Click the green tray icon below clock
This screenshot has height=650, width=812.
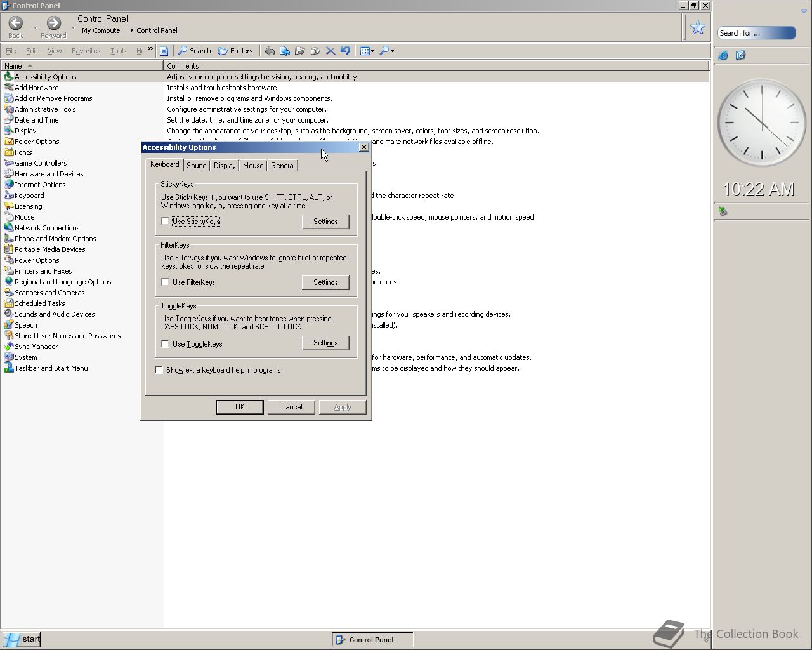point(723,211)
